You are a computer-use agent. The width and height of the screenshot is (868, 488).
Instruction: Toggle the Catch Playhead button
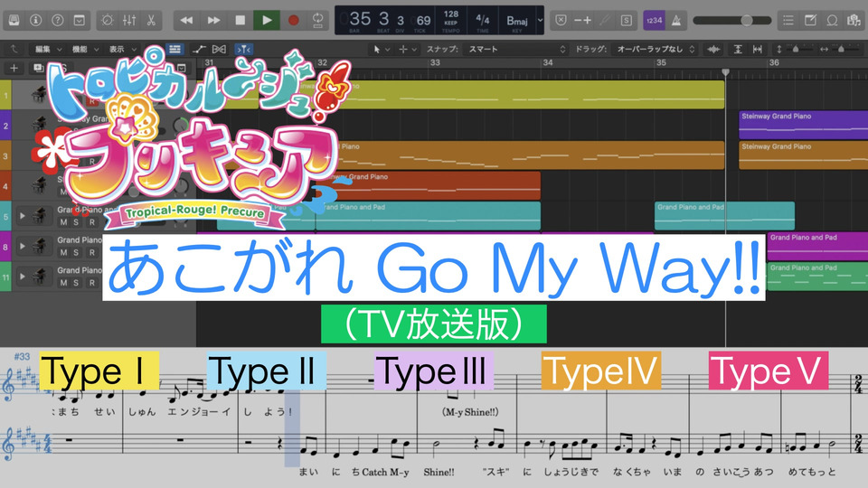[243, 49]
